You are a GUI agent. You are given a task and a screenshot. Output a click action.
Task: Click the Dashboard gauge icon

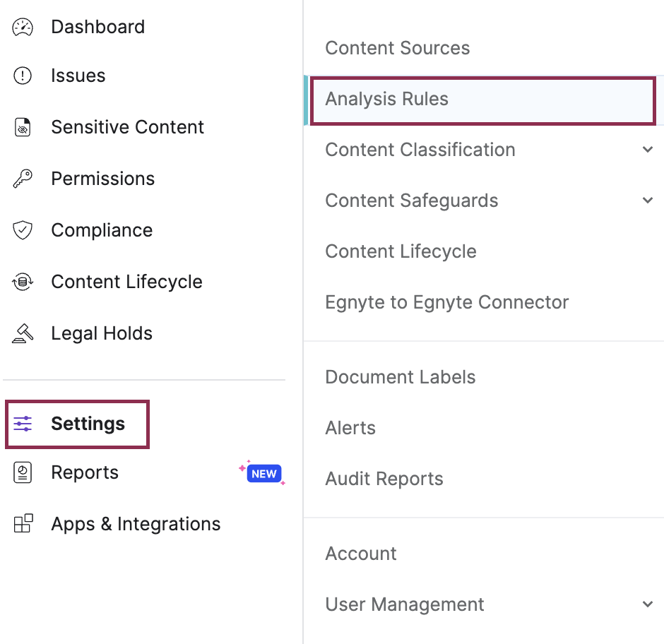pos(22,26)
